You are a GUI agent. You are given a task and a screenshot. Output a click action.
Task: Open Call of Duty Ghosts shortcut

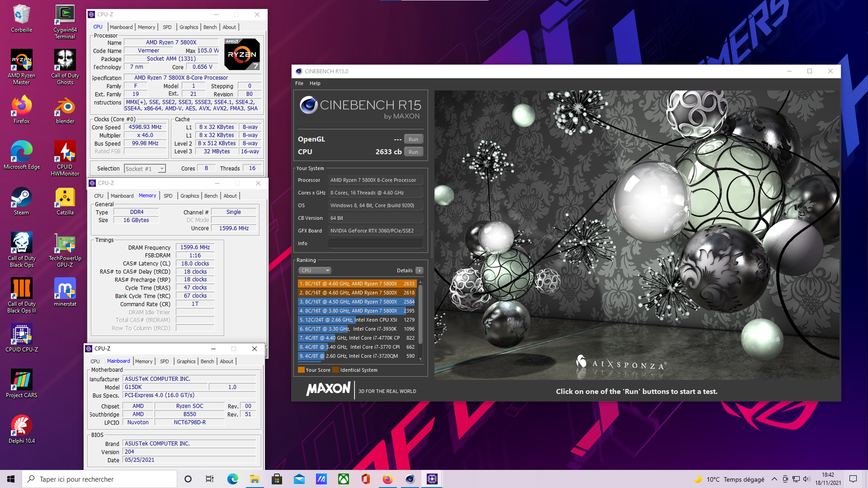point(65,67)
